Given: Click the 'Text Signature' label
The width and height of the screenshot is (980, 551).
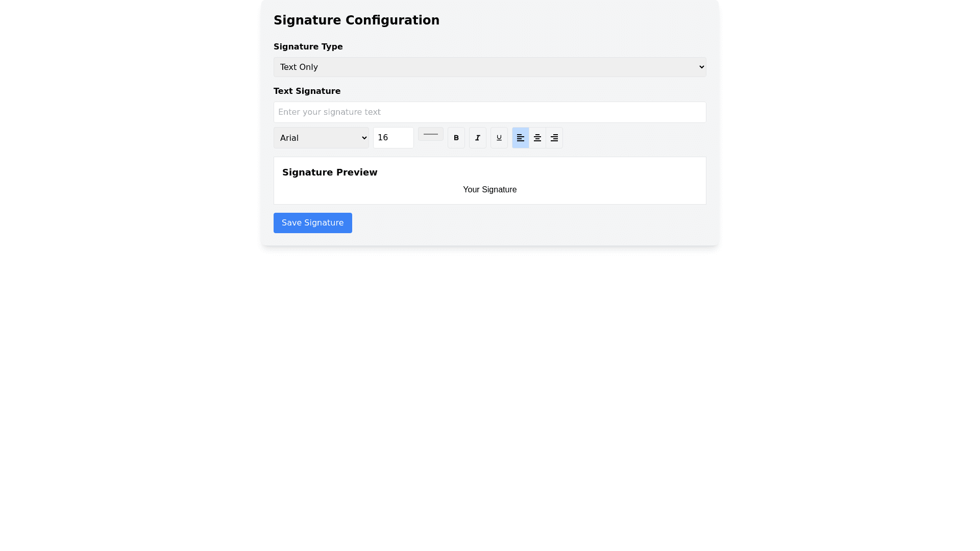Looking at the screenshot, I should (307, 91).
